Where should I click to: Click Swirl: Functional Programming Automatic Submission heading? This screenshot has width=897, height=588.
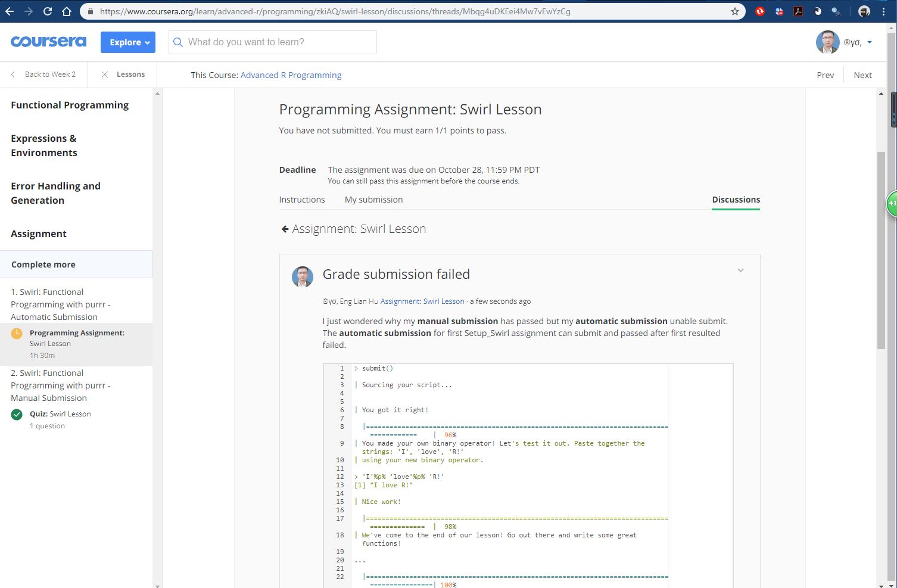pyautogui.click(x=60, y=304)
